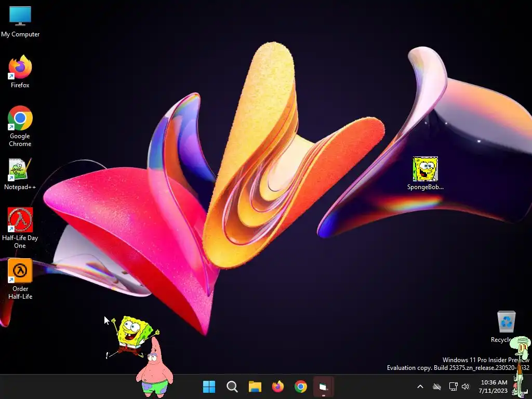The height and width of the screenshot is (399, 532).
Task: Select the Notepad++ desktop shortcut
Action: [20, 174]
